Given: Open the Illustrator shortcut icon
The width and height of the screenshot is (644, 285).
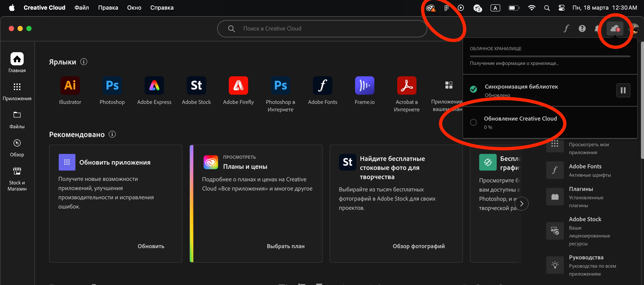Looking at the screenshot, I should pos(70,85).
